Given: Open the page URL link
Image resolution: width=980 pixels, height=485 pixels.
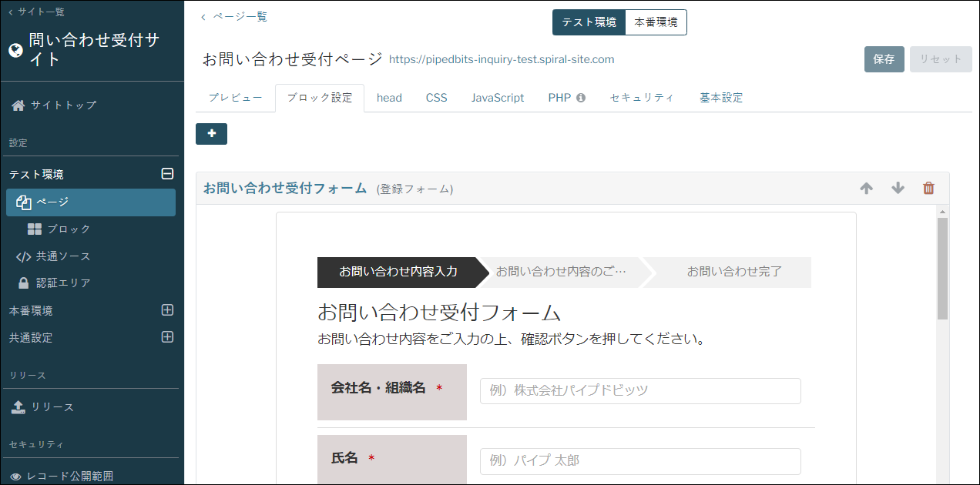Looking at the screenshot, I should 502,59.
